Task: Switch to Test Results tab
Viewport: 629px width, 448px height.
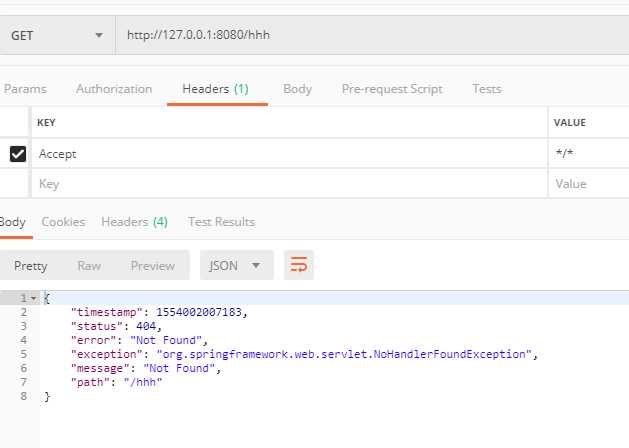Action: tap(221, 222)
